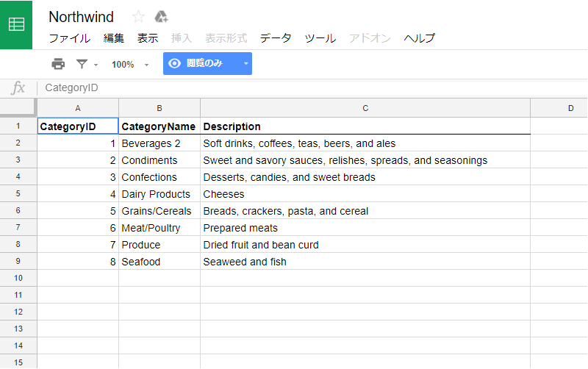Click the fx formula icon

click(x=18, y=88)
